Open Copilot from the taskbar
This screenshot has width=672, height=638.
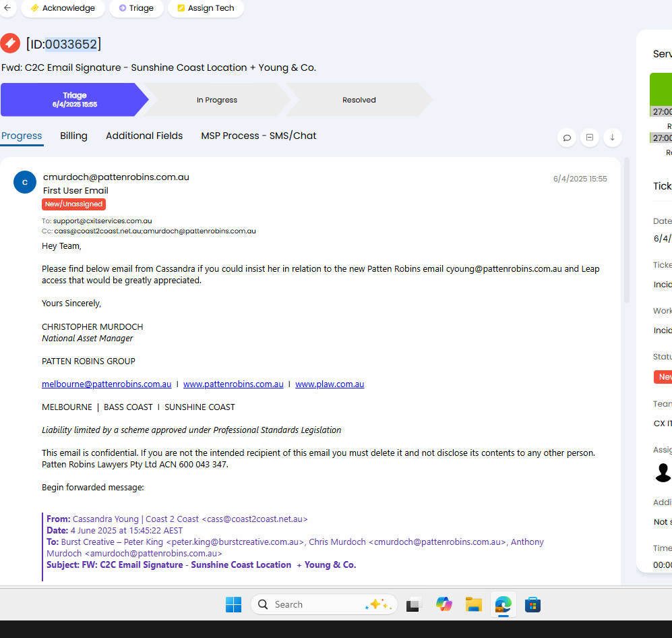pyautogui.click(x=444, y=604)
